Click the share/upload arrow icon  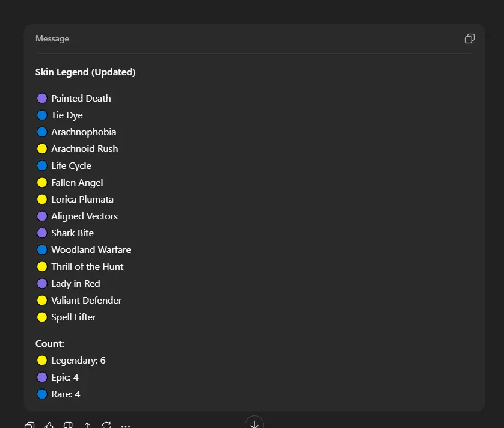[x=87, y=426]
